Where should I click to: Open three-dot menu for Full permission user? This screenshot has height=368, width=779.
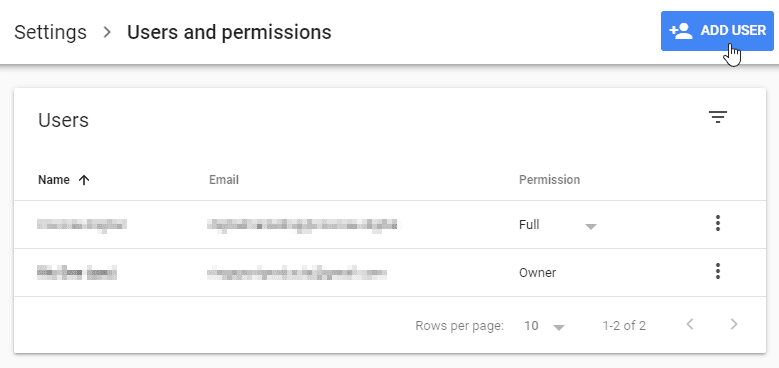click(717, 223)
